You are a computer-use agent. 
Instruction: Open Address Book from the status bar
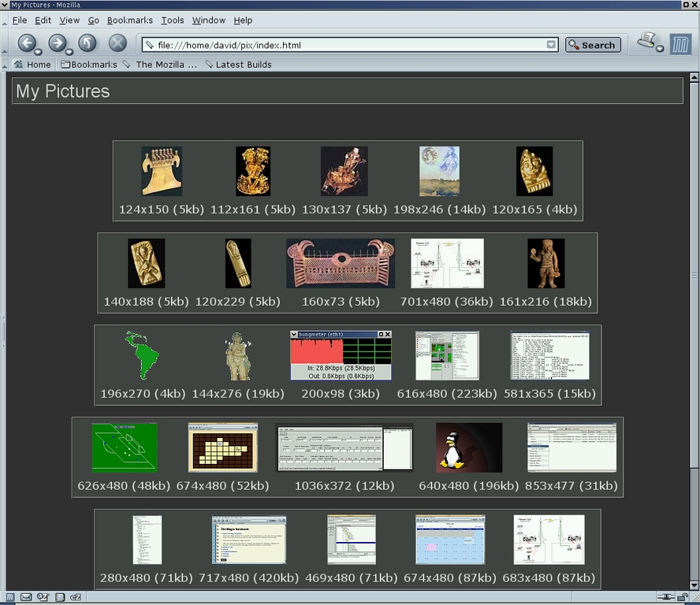(x=59, y=597)
